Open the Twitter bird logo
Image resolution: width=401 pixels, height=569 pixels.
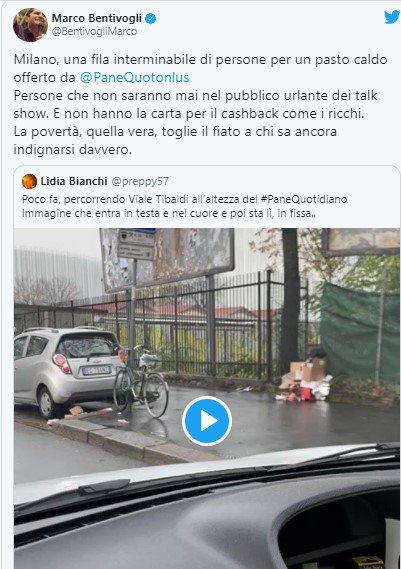(x=392, y=17)
